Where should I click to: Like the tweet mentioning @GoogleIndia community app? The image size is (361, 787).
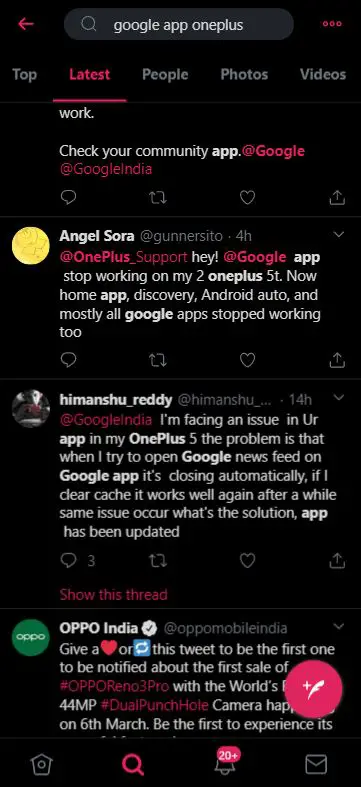(247, 198)
